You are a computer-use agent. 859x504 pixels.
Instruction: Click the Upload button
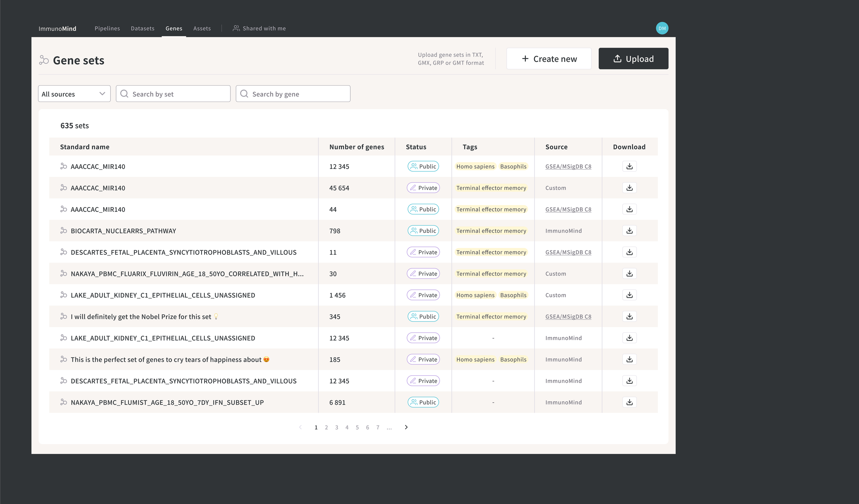[x=633, y=58]
